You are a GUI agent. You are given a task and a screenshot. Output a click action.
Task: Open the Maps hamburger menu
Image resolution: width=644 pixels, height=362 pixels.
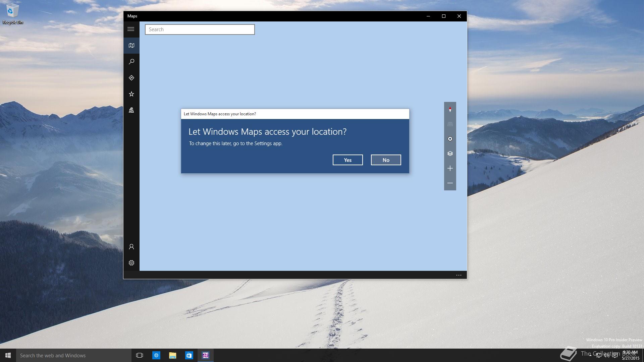[x=131, y=29]
